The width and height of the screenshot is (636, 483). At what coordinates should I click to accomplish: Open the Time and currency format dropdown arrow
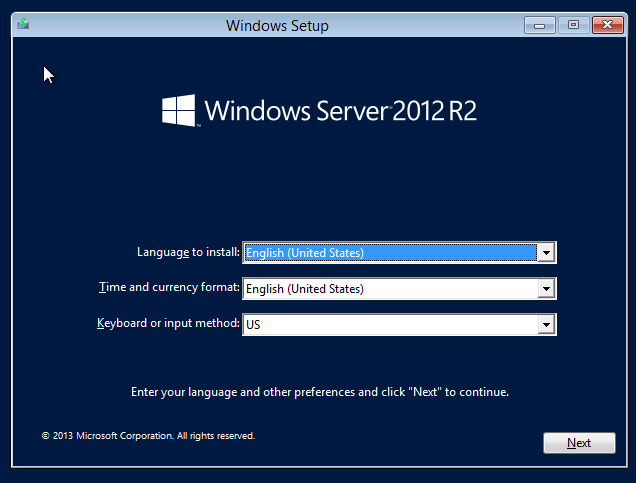[545, 289]
